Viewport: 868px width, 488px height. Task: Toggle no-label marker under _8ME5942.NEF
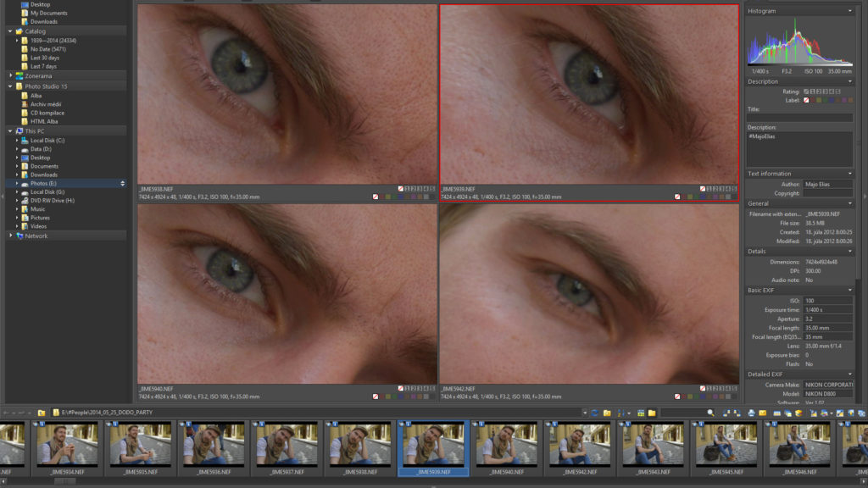tap(677, 396)
